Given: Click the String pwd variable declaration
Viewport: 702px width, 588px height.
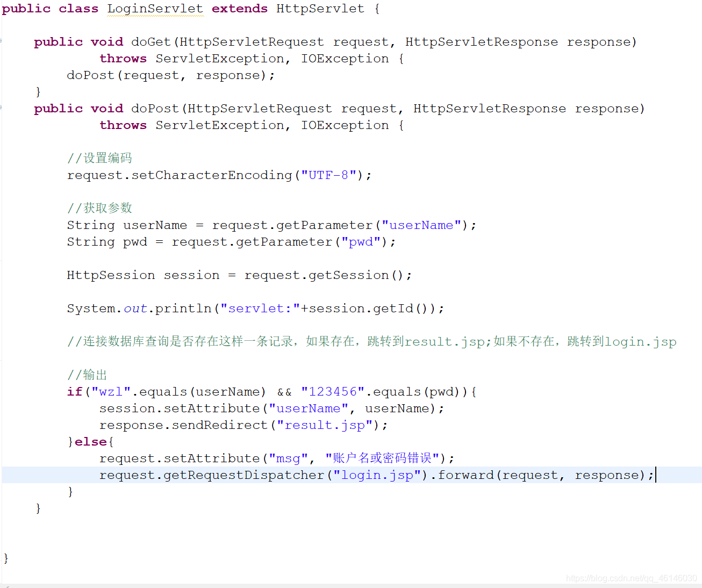Looking at the screenshot, I should coord(107,242).
